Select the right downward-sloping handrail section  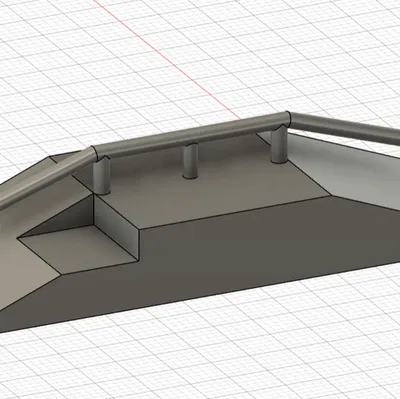pos(345,128)
